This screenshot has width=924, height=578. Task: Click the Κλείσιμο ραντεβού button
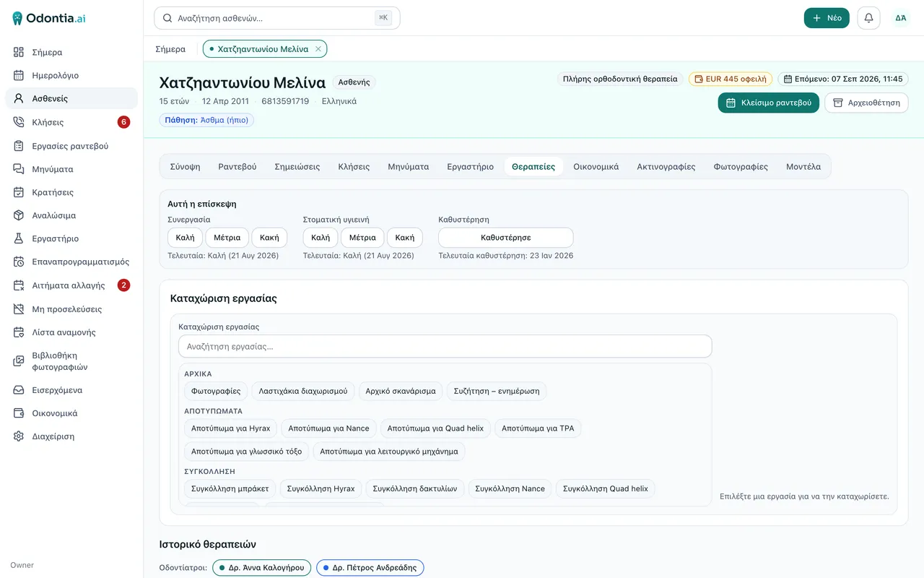[x=769, y=103]
